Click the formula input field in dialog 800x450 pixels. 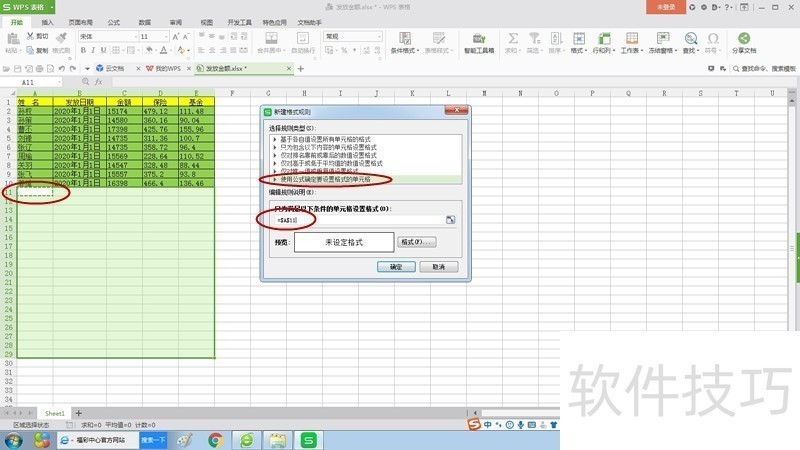click(359, 220)
